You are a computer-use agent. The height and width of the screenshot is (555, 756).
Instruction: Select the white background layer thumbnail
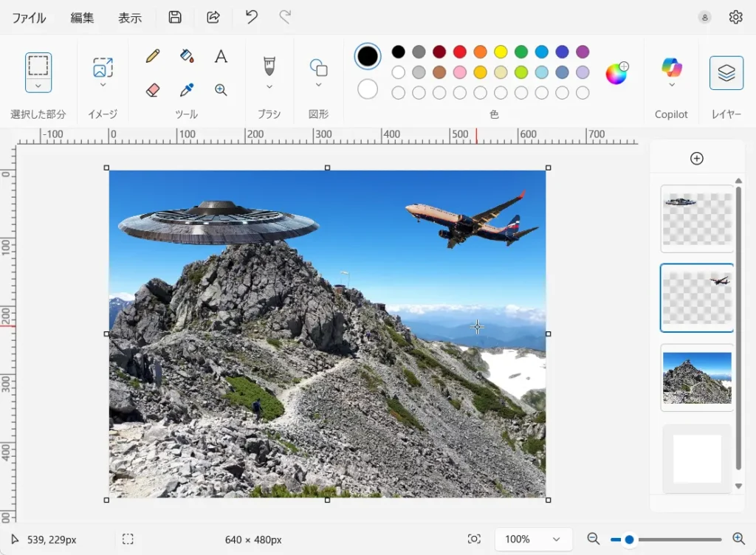697,458
